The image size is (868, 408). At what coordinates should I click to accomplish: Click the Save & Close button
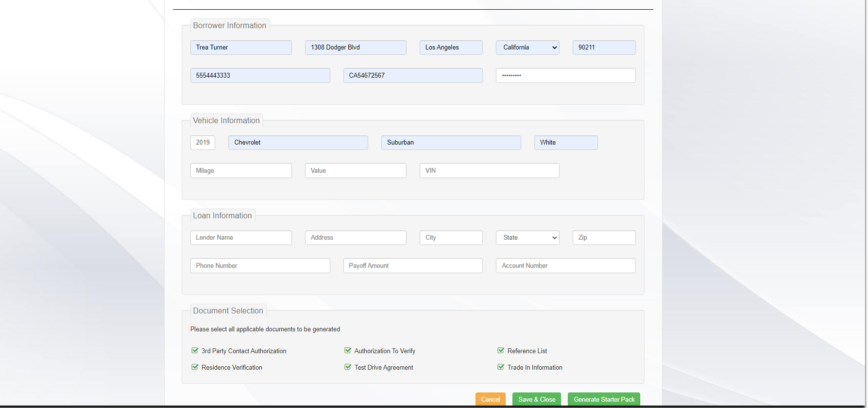pyautogui.click(x=537, y=399)
